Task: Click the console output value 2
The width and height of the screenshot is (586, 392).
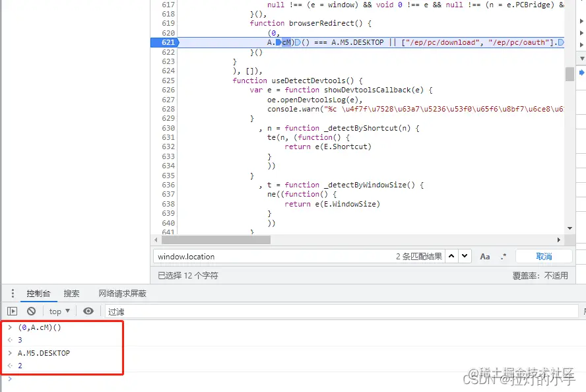Action: (20, 366)
